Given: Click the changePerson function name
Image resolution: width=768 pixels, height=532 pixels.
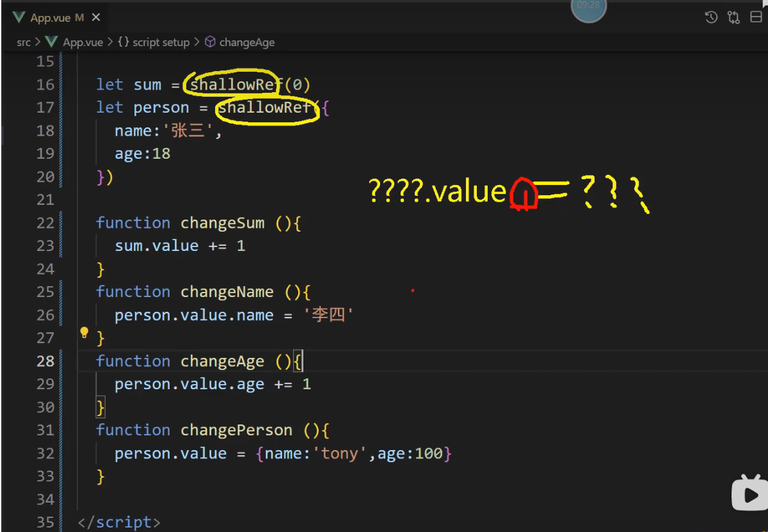Looking at the screenshot, I should click(x=236, y=430).
